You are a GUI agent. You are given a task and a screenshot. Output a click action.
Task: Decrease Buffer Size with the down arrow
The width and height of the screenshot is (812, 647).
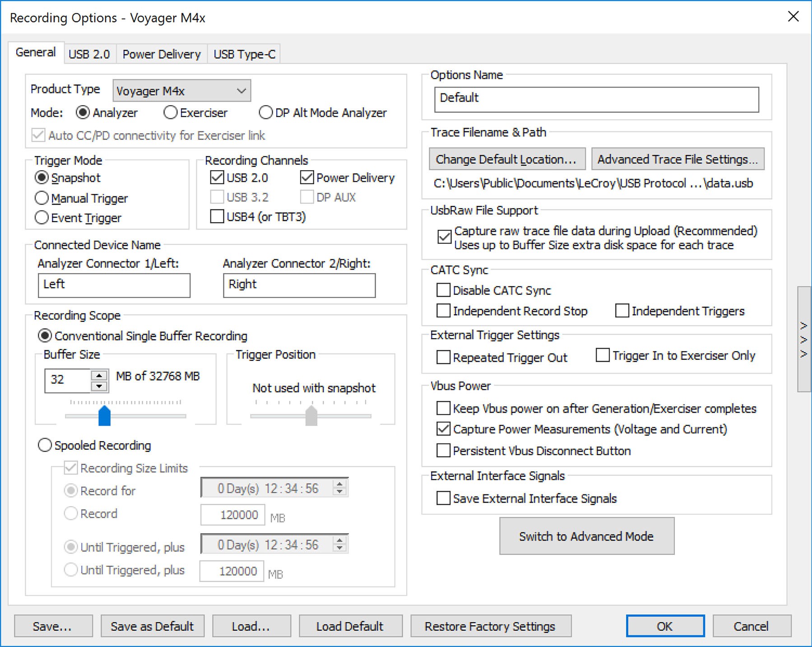pyautogui.click(x=99, y=386)
